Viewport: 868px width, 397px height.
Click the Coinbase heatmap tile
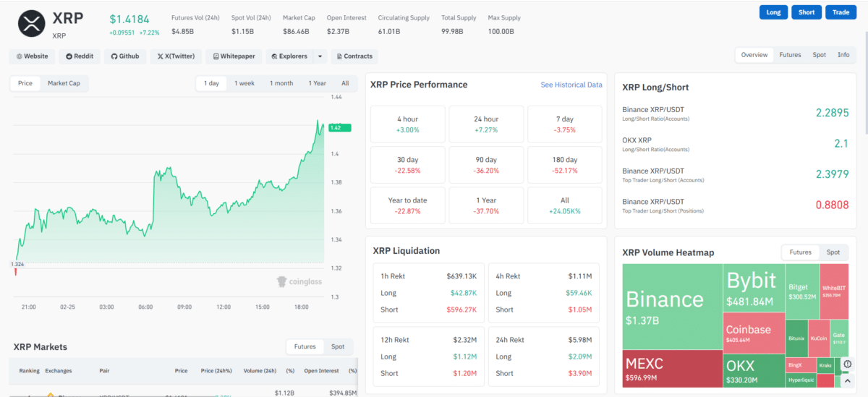[x=754, y=332]
